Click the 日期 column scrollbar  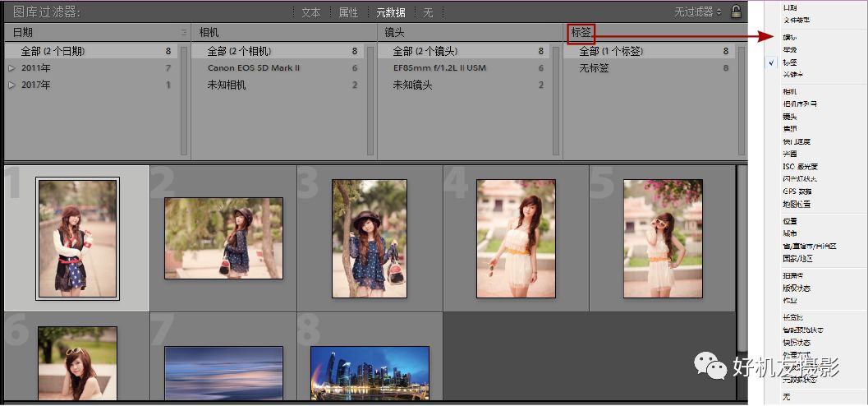(x=184, y=101)
